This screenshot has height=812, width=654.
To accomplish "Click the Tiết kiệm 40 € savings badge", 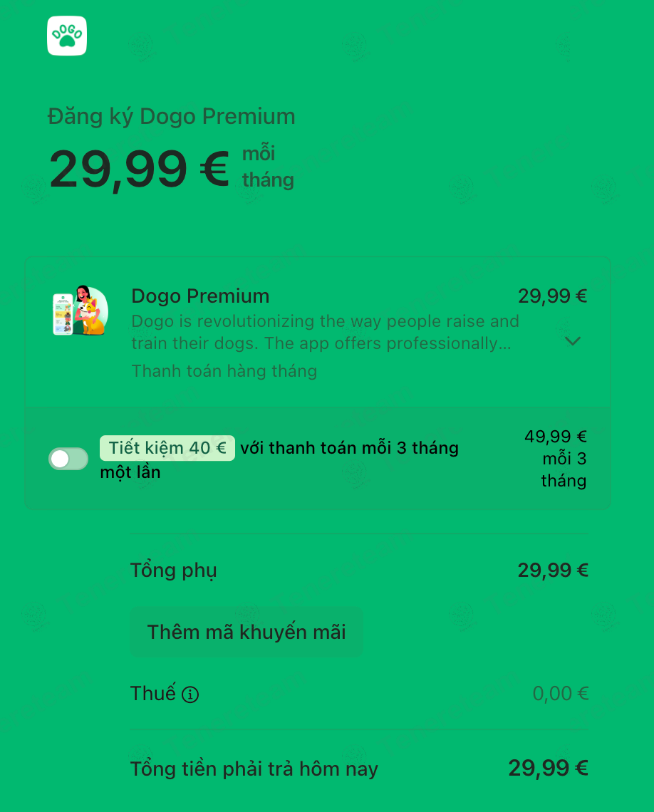I will [x=167, y=448].
